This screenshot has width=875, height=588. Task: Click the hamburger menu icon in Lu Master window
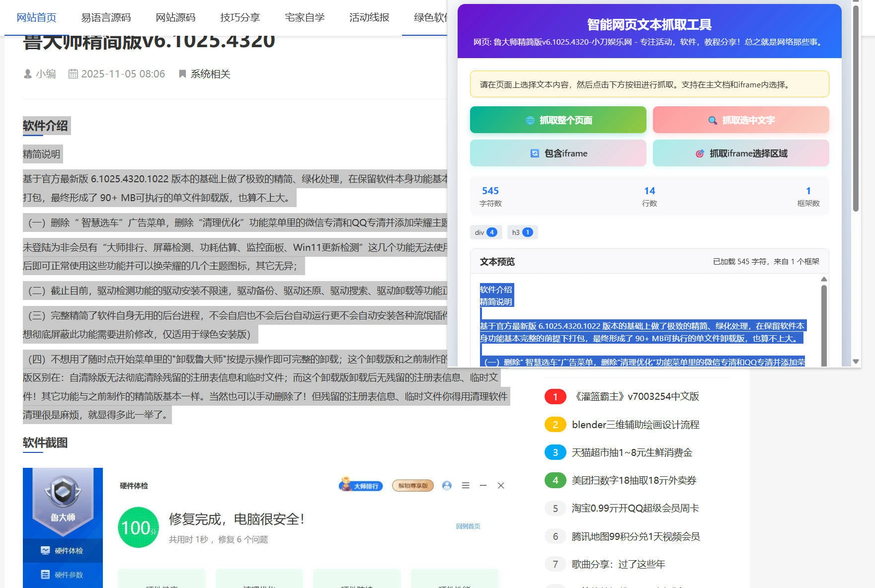(x=466, y=485)
